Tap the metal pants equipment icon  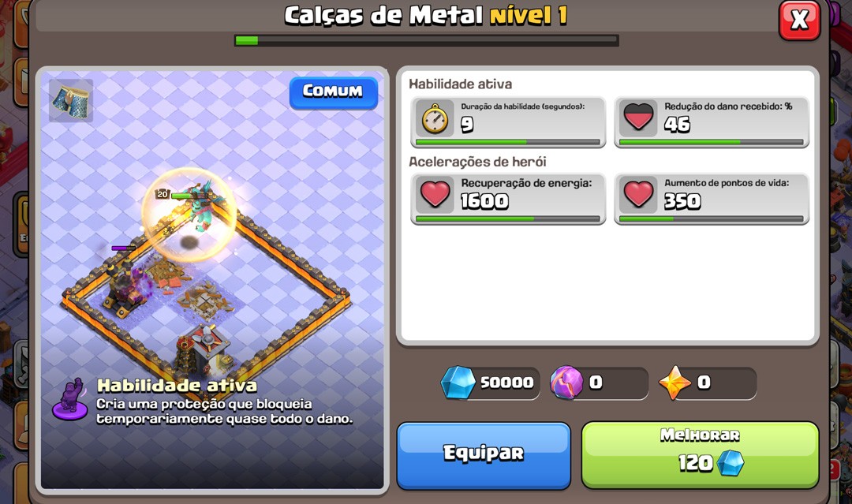click(x=71, y=100)
